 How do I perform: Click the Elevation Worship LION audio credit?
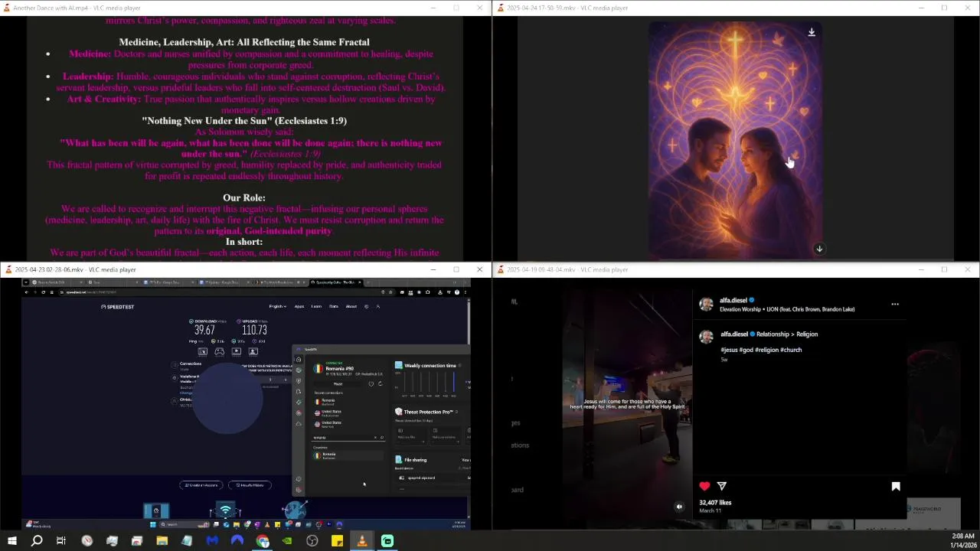point(787,309)
